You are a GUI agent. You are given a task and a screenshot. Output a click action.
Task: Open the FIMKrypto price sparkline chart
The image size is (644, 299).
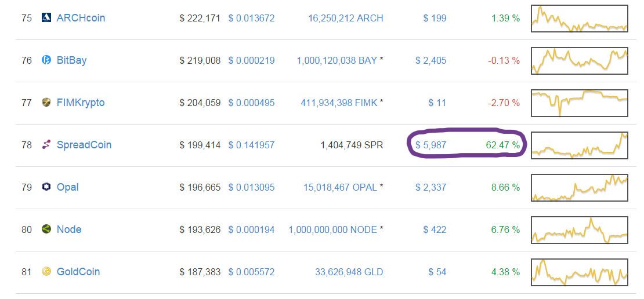click(580, 103)
